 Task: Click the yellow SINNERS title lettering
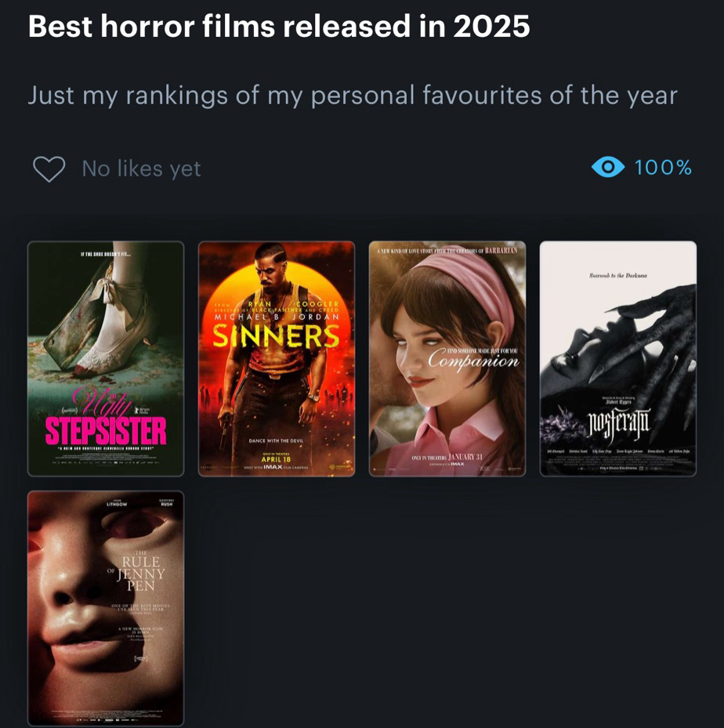276,336
